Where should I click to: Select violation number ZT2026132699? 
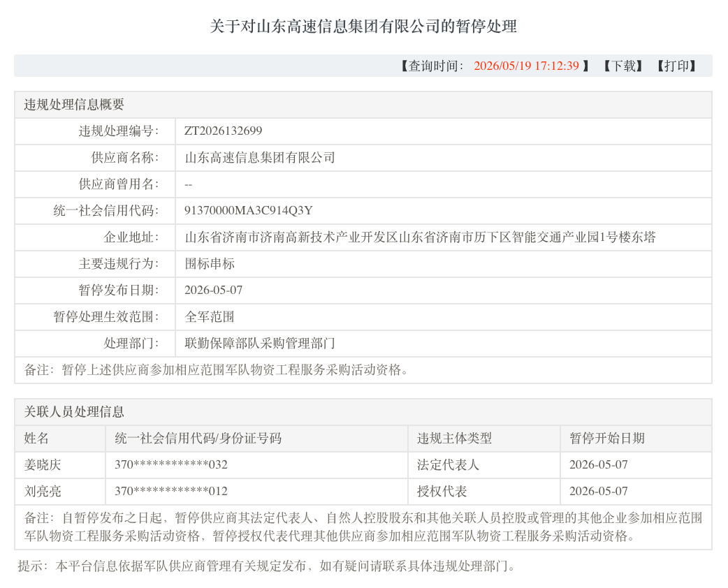click(x=224, y=131)
